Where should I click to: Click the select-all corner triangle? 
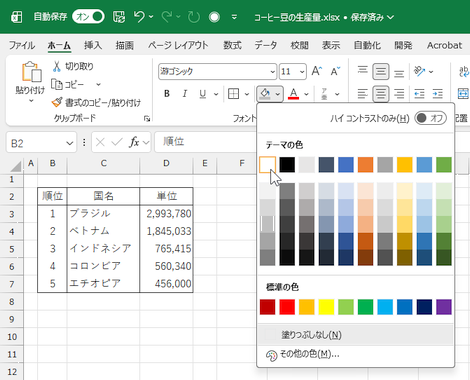point(15,166)
